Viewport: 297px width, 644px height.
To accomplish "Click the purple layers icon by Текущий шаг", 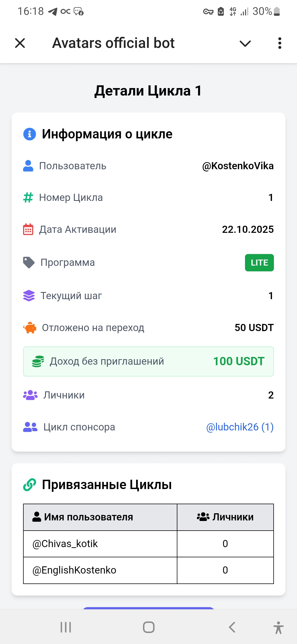I will coord(29,296).
